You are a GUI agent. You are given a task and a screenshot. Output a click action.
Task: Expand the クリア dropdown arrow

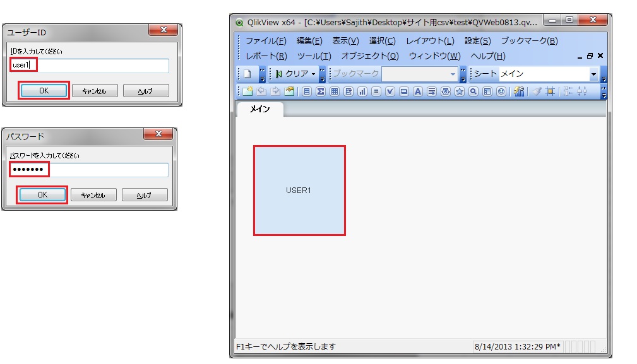[313, 74]
